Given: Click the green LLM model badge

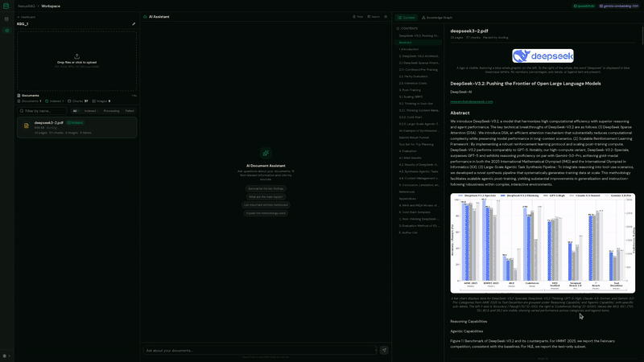Looking at the screenshot, I should pyautogui.click(x=584, y=6).
